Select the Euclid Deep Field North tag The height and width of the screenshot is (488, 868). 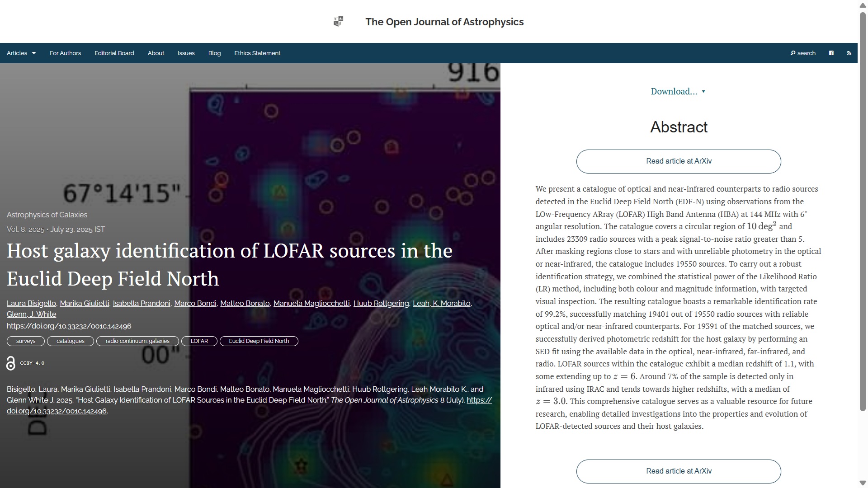tap(259, 341)
